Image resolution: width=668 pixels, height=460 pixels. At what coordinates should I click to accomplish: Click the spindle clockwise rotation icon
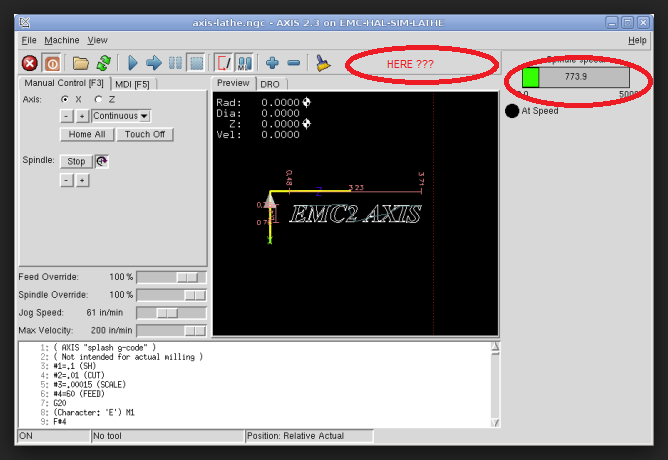tap(102, 161)
